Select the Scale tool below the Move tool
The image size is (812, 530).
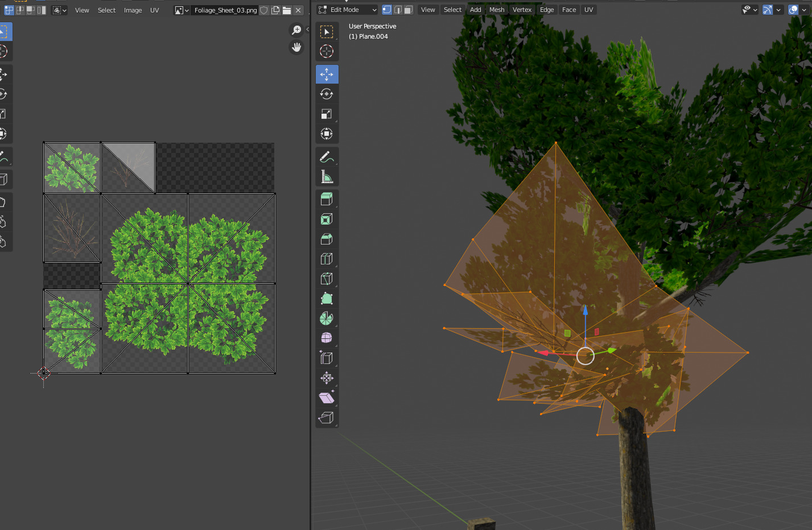coord(327,114)
